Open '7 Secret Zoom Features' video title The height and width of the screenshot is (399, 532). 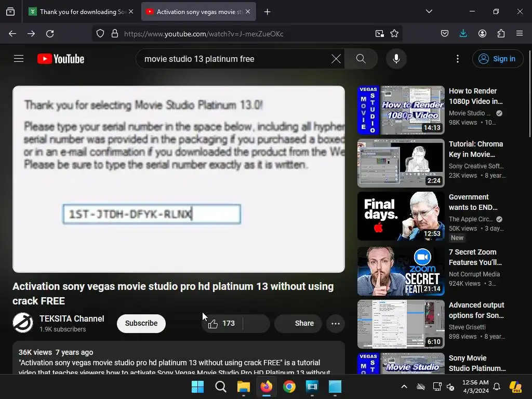pos(475,257)
